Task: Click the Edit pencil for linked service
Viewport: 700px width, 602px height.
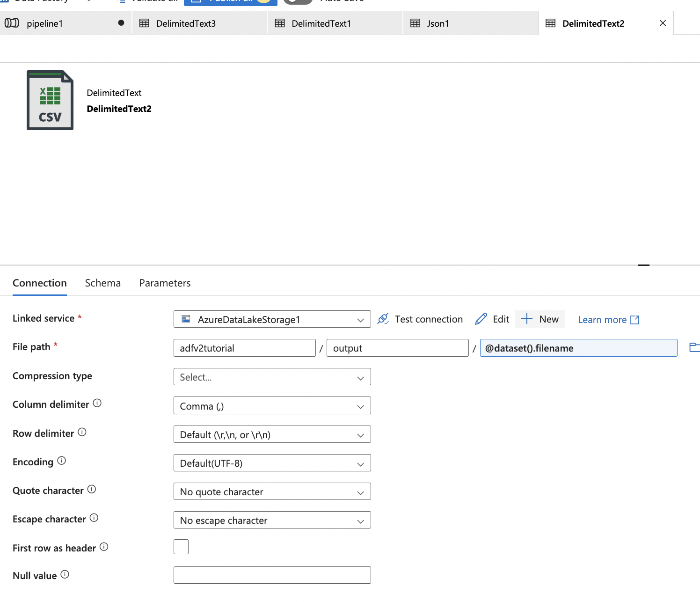Action: tap(481, 319)
